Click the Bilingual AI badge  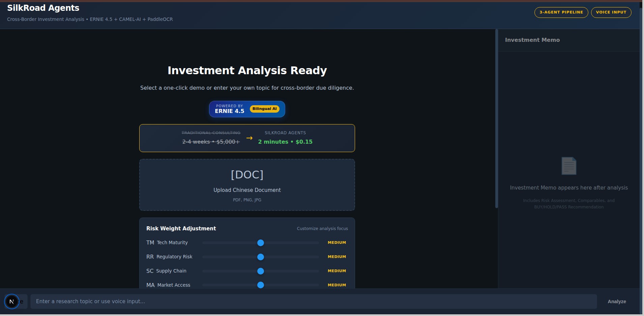pyautogui.click(x=264, y=109)
